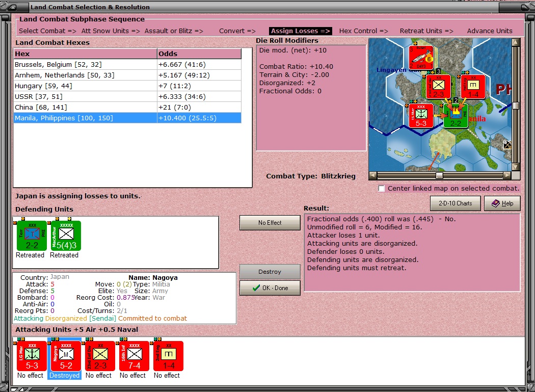Click the 5-3 marine counter on the map
The width and height of the screenshot is (535, 392).
[421, 116]
